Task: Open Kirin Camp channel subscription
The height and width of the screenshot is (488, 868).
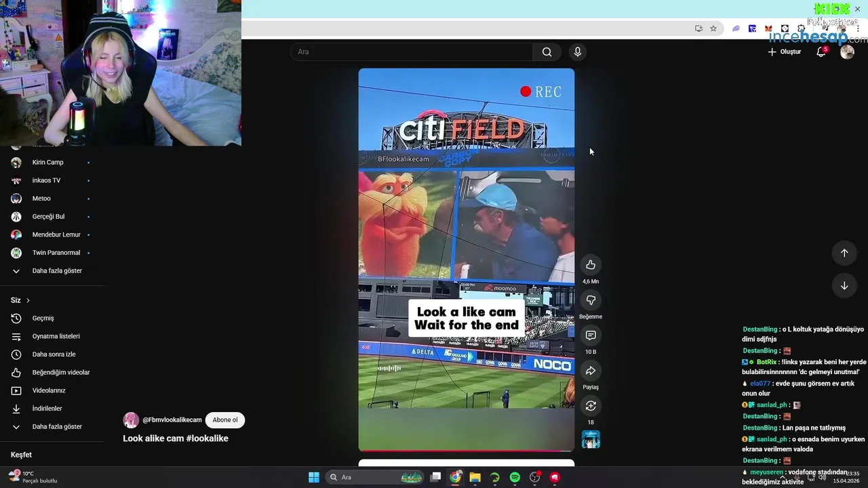Action: click(x=51, y=163)
